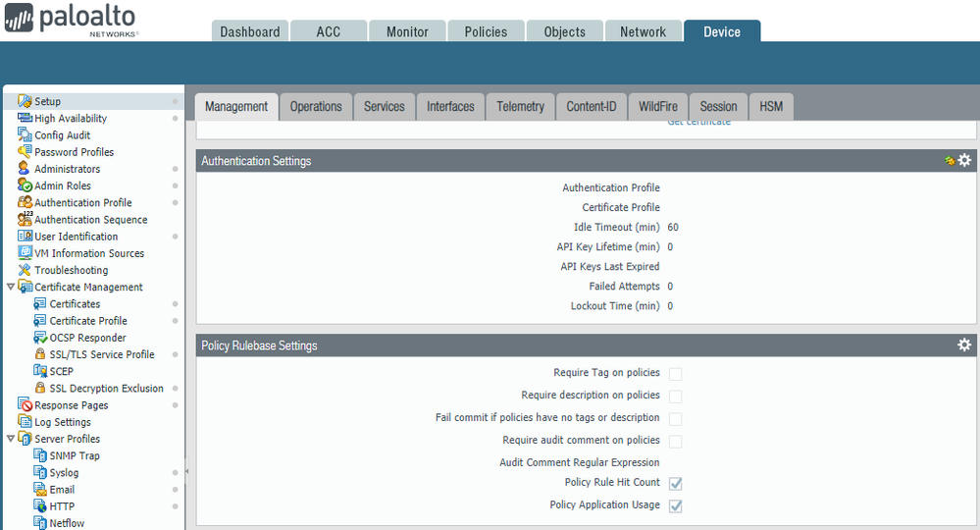Click the Response Pages icon
980x530 pixels.
[x=25, y=405]
